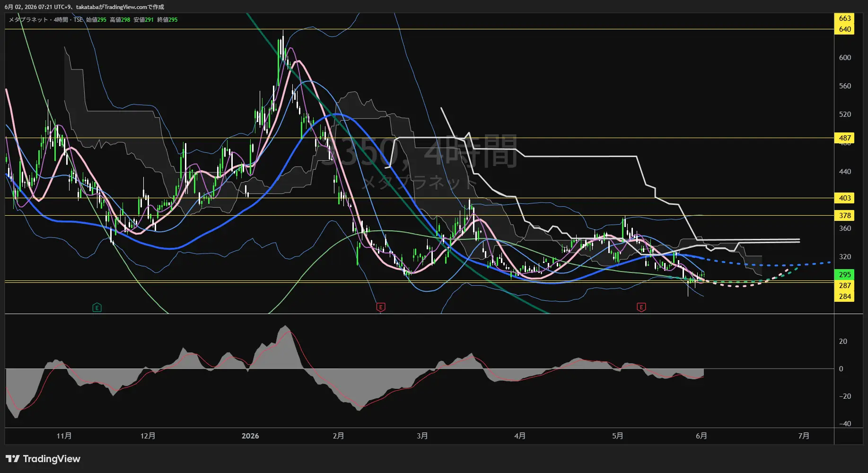This screenshot has height=473, width=868.
Task: Select the yellow 287 price label
Action: (844, 286)
